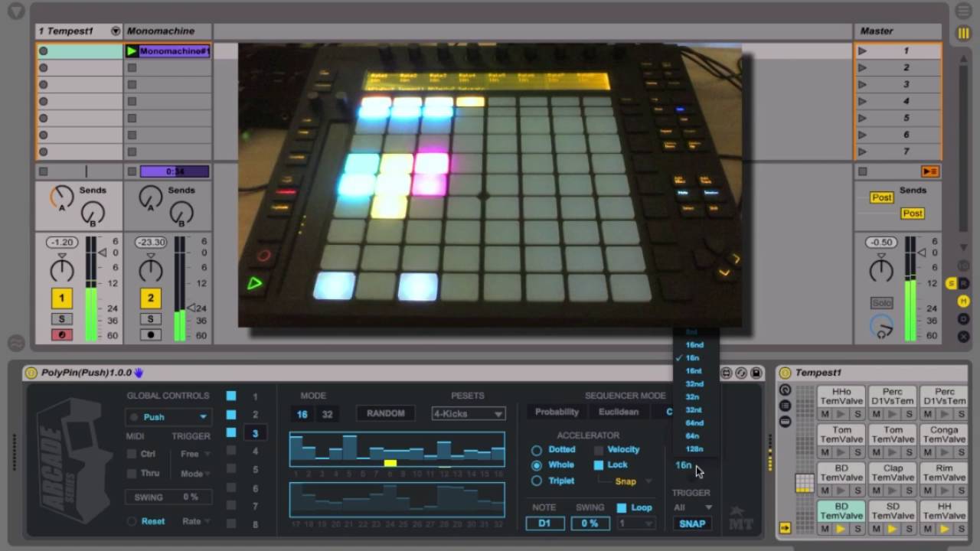Arm the Monomachine track for recording

[x=151, y=335]
